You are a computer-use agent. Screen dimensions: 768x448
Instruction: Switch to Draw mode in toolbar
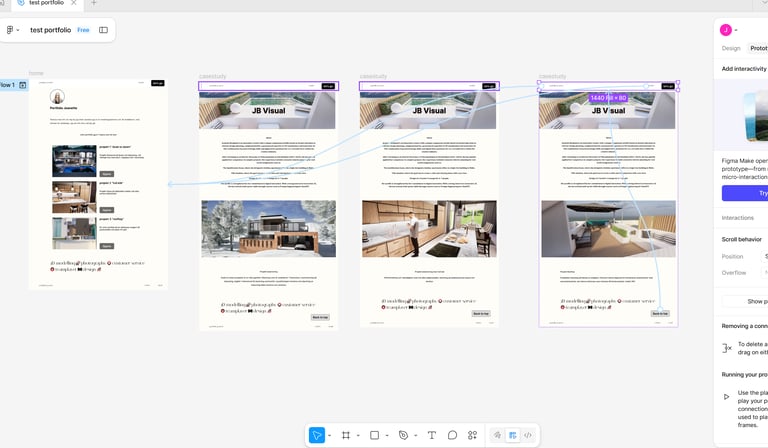[x=497, y=435]
